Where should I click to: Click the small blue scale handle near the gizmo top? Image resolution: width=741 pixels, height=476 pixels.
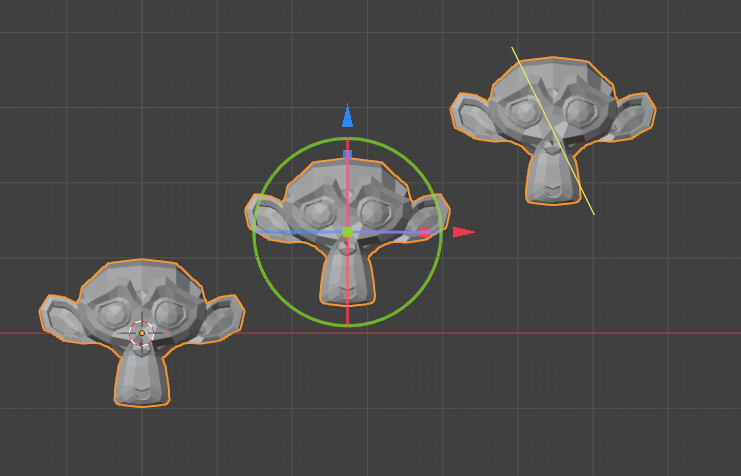point(347,154)
